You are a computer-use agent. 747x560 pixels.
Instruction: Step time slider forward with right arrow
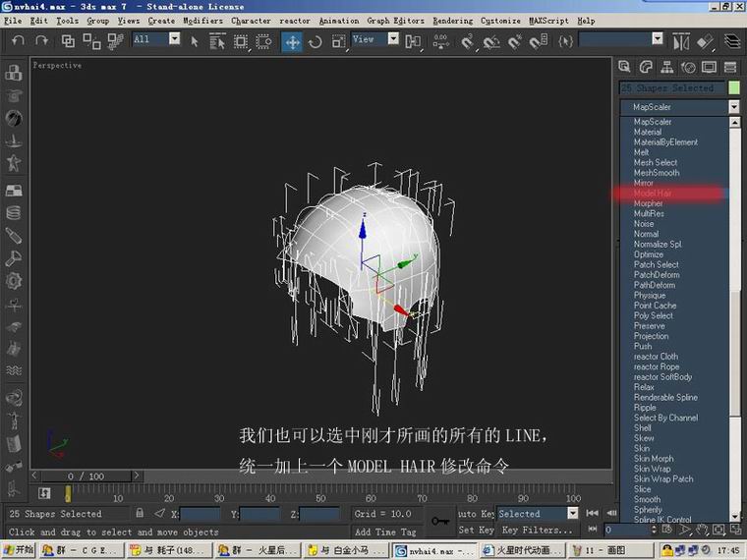[137, 476]
